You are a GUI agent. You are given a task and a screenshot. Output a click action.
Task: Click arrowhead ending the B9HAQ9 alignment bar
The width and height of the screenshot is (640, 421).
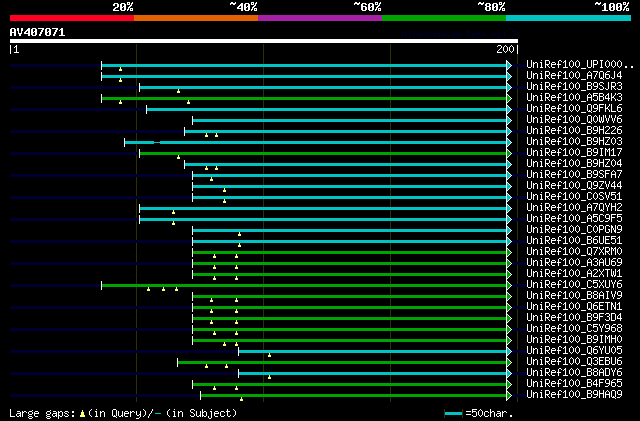[x=509, y=395]
